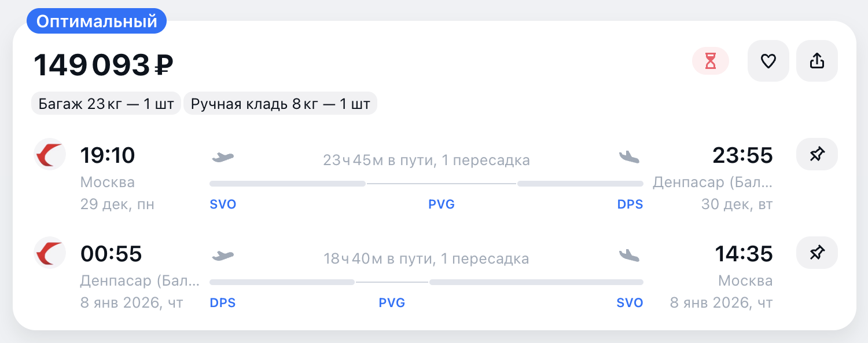
Task: Click the outbound DPS arrival code
Action: point(630,205)
